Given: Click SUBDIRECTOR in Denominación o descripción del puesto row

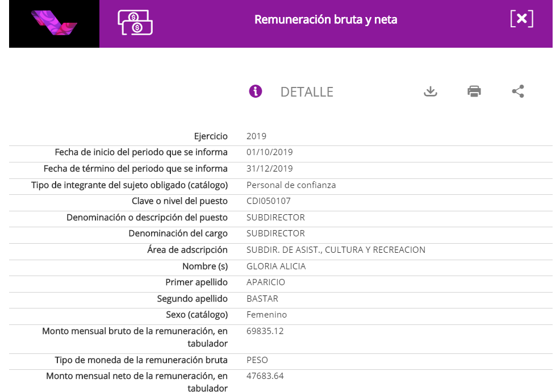Looking at the screenshot, I should pos(275,218).
